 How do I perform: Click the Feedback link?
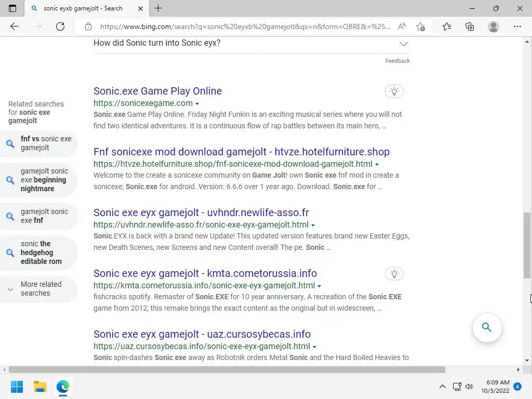[397, 61]
